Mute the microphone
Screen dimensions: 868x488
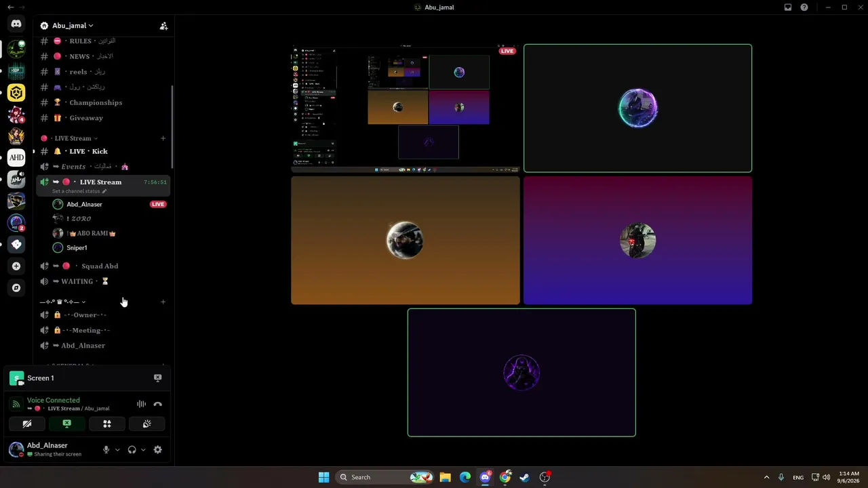(106, 449)
